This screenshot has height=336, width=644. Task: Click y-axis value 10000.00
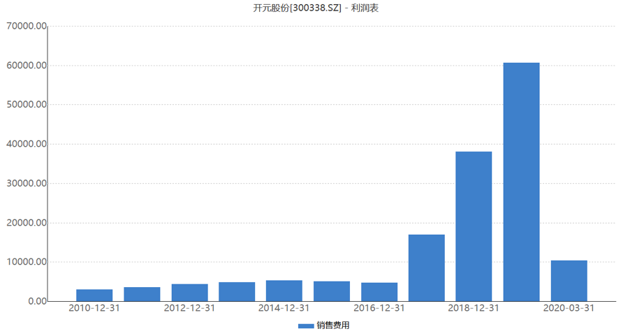point(27,262)
